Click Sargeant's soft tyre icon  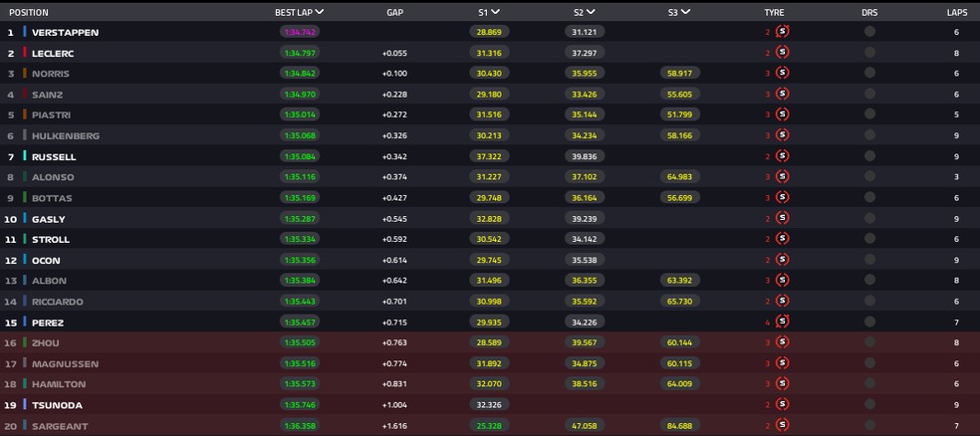[782, 425]
